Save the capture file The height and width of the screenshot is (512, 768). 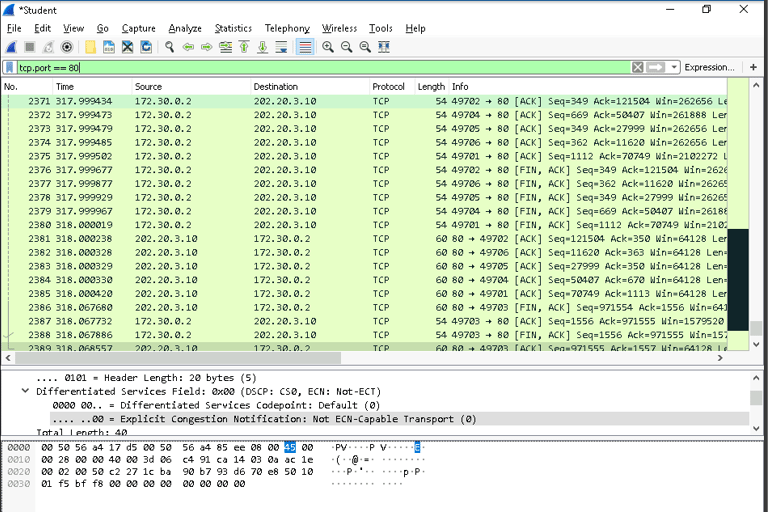109,47
